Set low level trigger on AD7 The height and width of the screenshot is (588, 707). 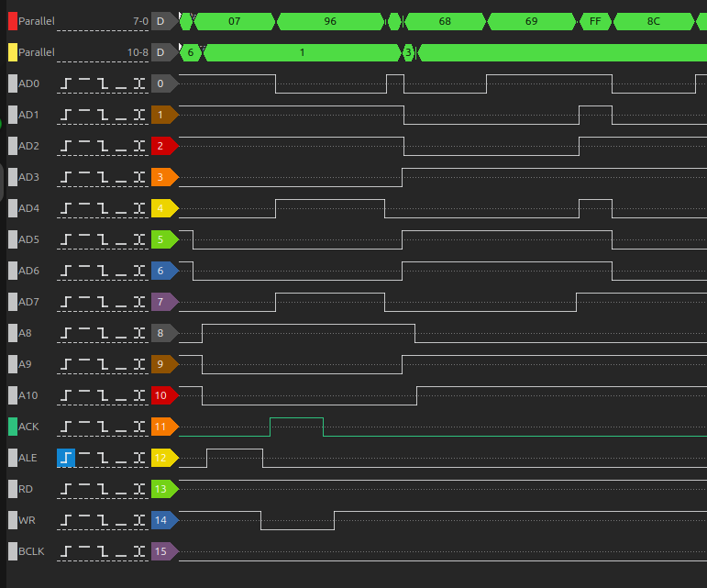point(121,302)
